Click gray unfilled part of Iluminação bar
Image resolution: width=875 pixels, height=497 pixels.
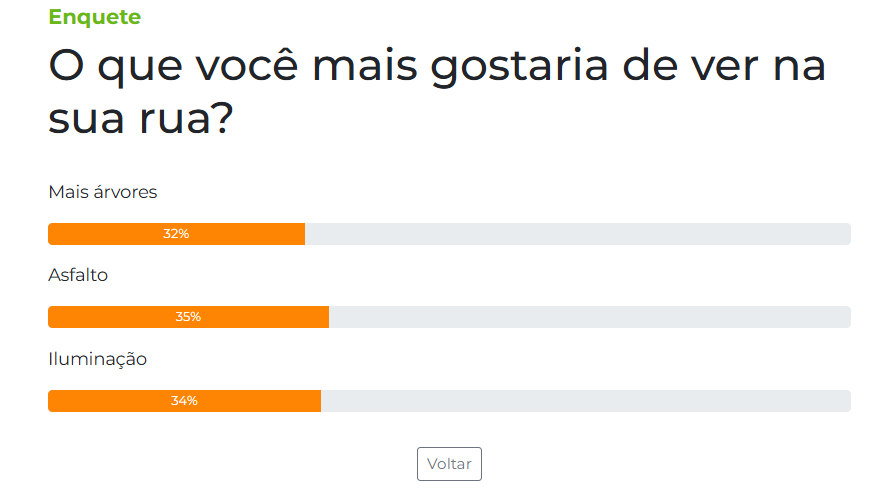click(x=586, y=401)
